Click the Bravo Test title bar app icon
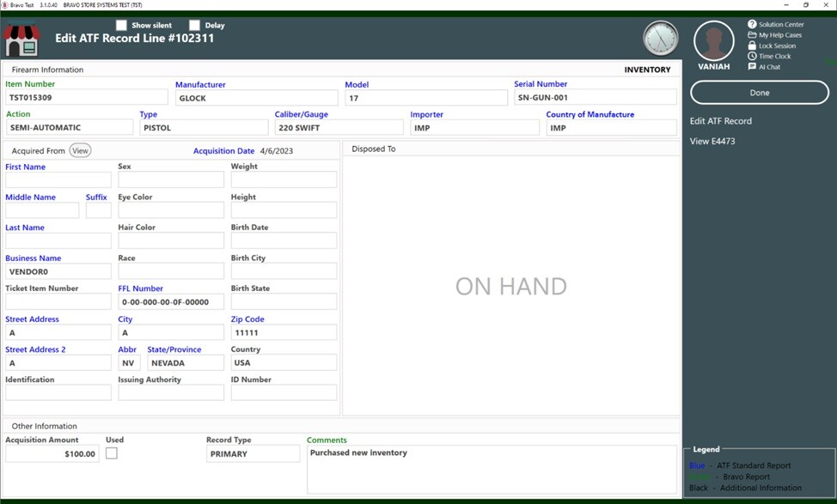Screen dimensions: 837x504 5,5
